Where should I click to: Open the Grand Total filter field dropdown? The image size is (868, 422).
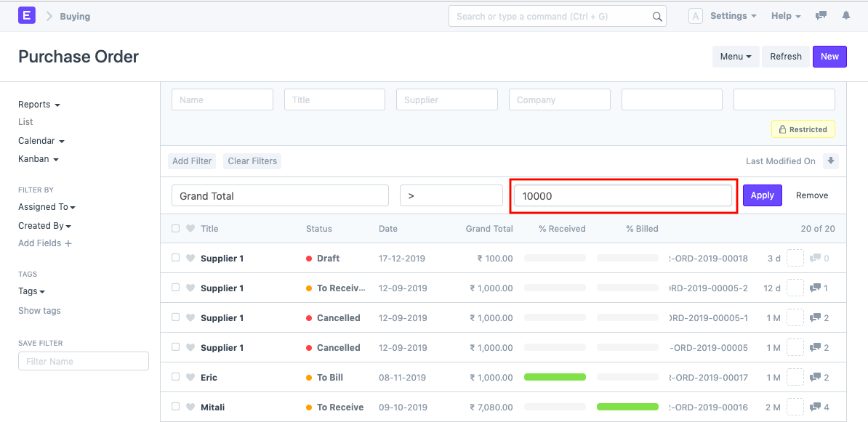pos(280,195)
